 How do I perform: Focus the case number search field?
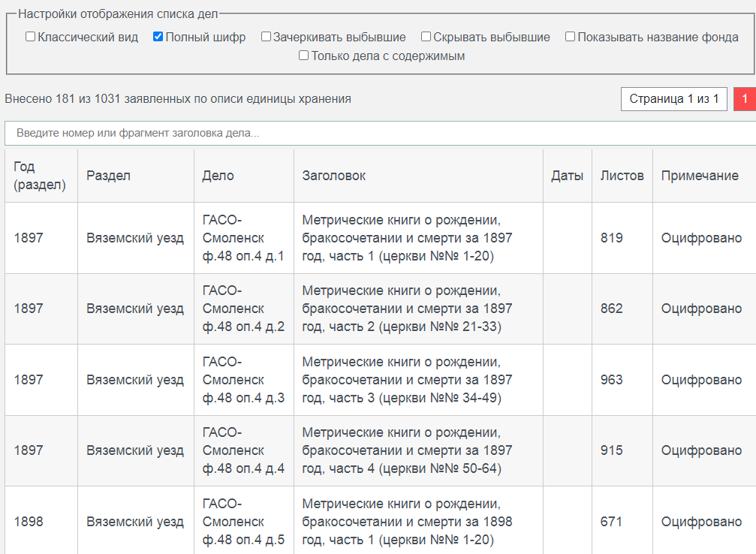click(381, 133)
